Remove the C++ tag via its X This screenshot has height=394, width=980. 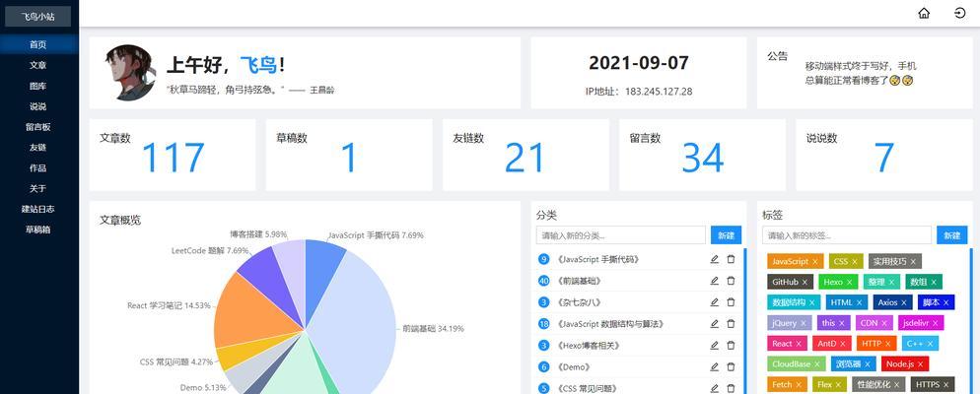point(930,344)
